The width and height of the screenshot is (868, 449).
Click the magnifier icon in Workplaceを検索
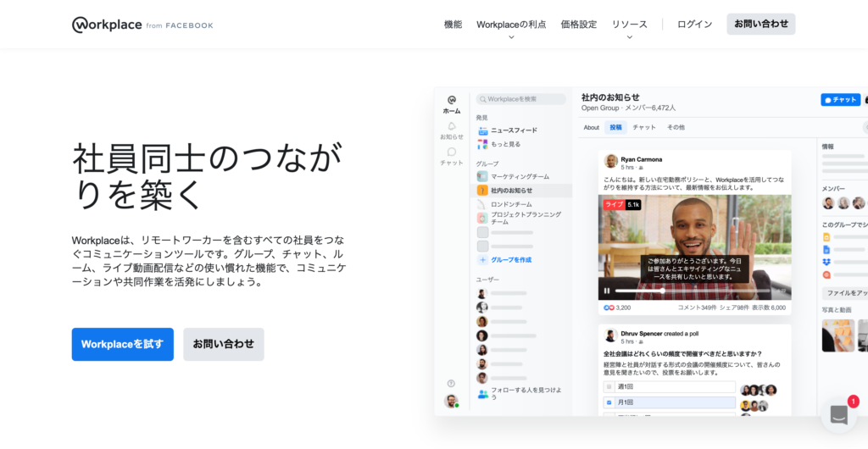click(482, 99)
